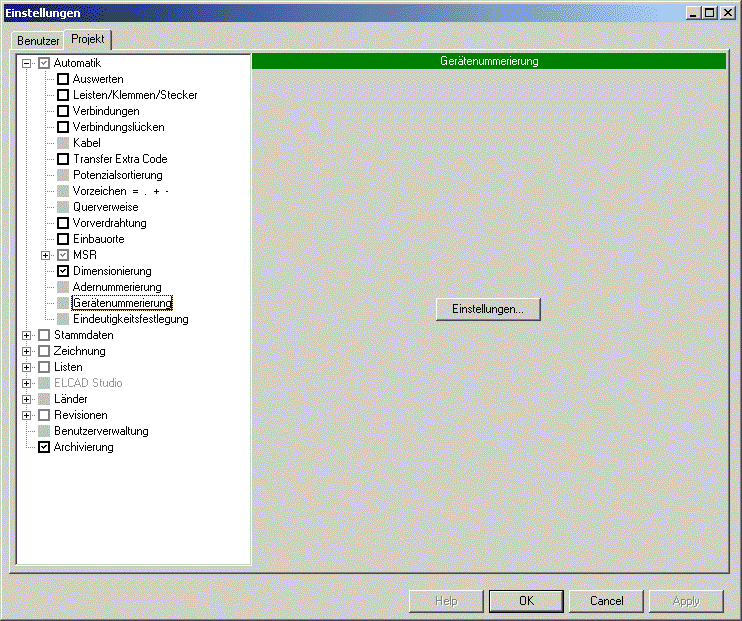
Task: Enable the Verbindungslücken checkbox
Action: 63,127
